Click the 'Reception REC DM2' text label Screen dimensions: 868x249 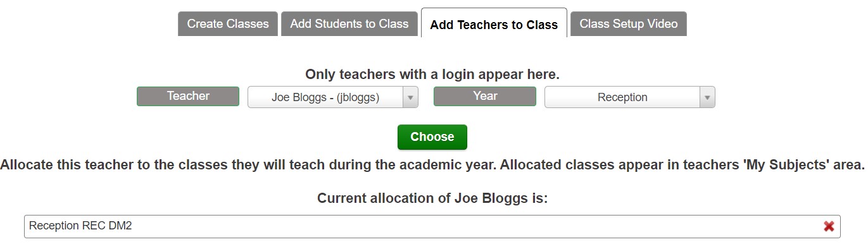[x=80, y=226]
